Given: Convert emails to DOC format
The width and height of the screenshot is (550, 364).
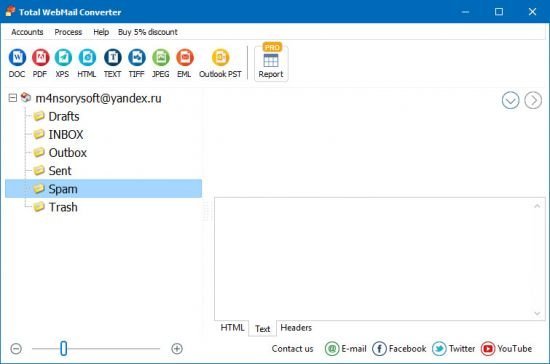Looking at the screenshot, I should point(17,63).
